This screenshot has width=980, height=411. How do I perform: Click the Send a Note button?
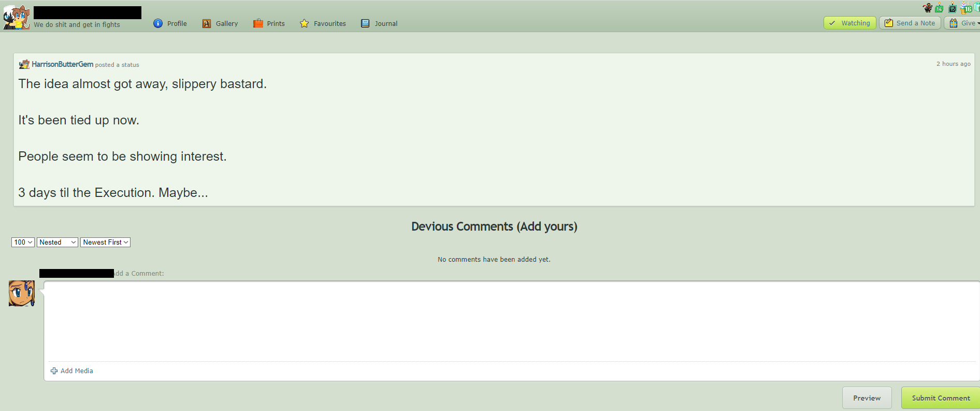tap(910, 23)
